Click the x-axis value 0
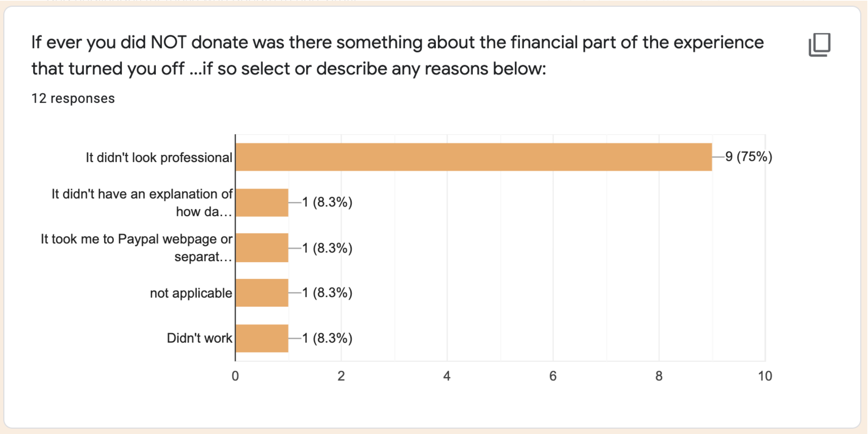 click(x=235, y=376)
